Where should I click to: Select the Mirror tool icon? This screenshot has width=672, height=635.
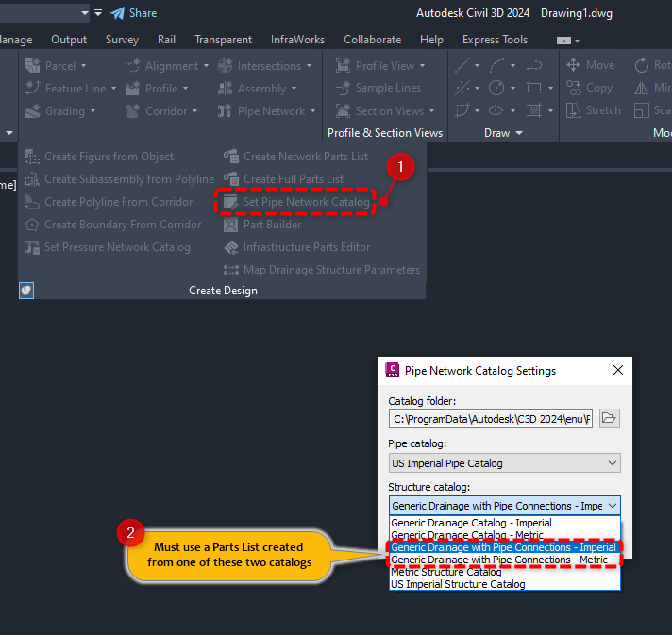(642, 88)
